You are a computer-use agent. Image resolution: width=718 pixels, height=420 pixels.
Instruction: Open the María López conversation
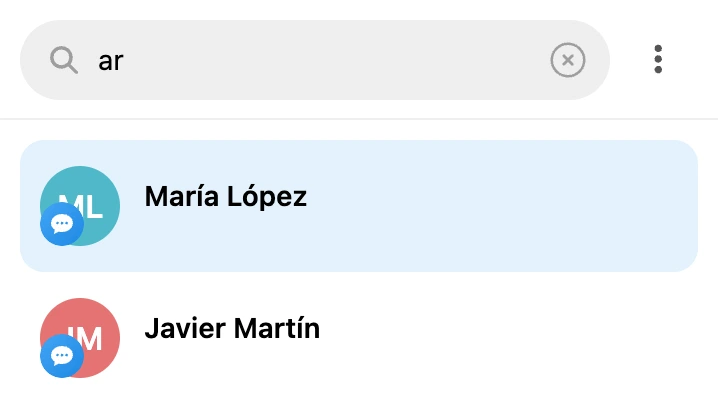tap(359, 206)
